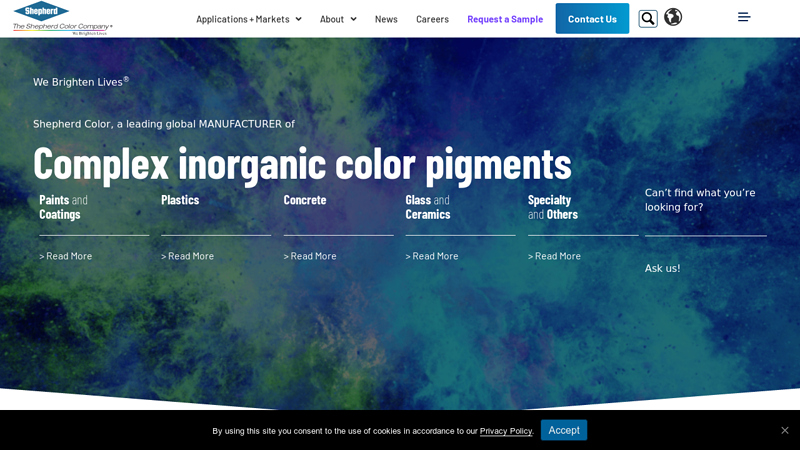Click the Contact Us button
Image resolution: width=800 pixels, height=450 pixels.
tap(592, 19)
